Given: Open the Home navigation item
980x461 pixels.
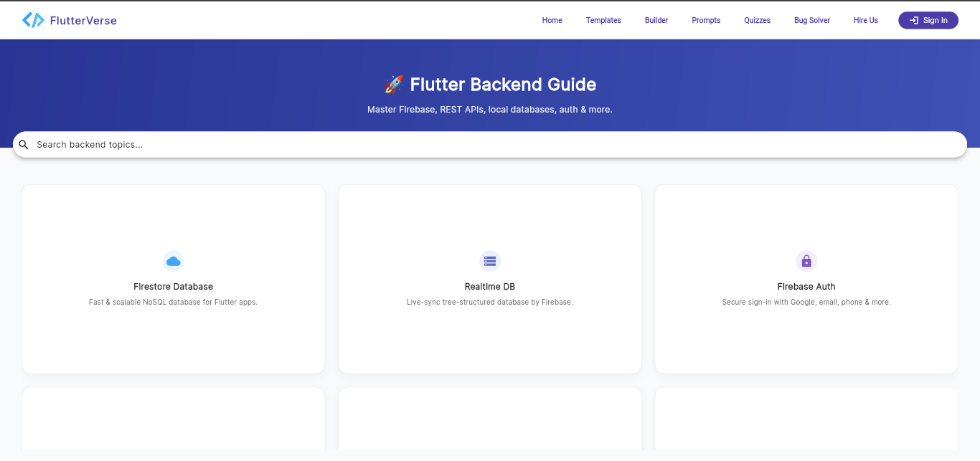Looking at the screenshot, I should coord(552,20).
